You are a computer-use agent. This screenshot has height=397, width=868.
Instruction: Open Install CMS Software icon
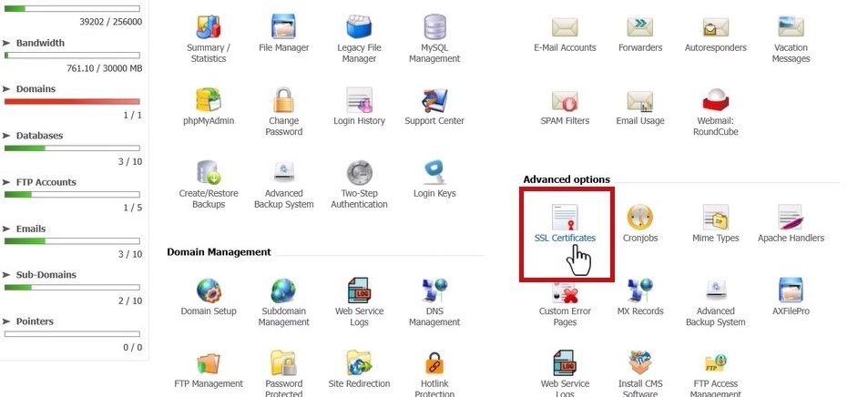point(640,364)
